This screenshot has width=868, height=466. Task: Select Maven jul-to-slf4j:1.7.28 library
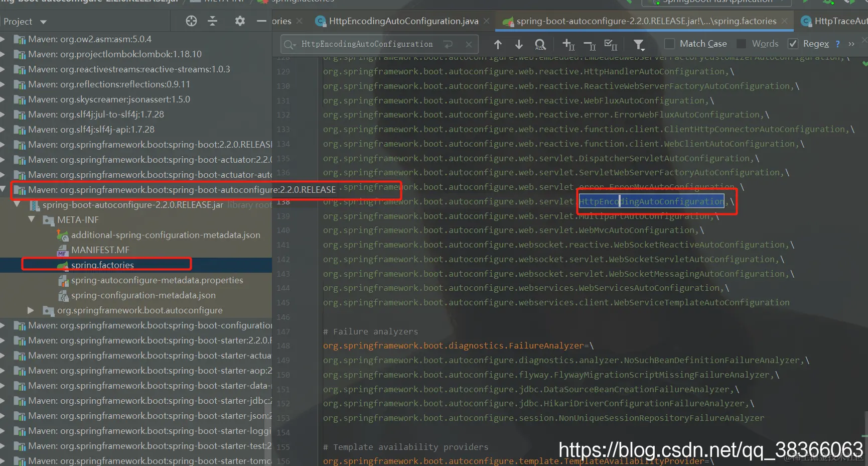96,114
